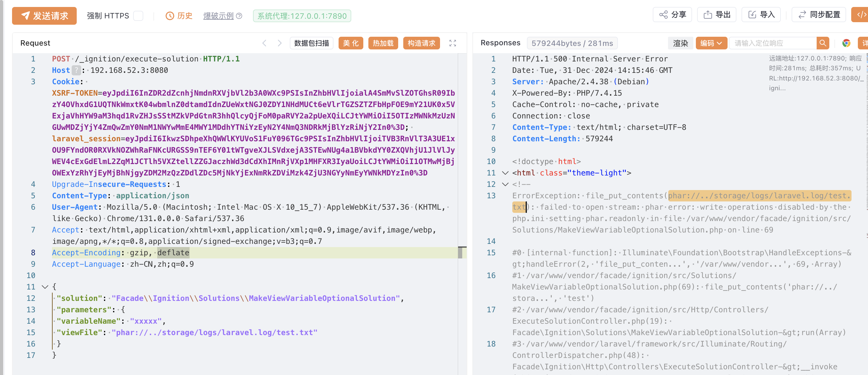This screenshot has width=868, height=375.
Task: Click the 分享 share icon button
Action: coord(672,15)
